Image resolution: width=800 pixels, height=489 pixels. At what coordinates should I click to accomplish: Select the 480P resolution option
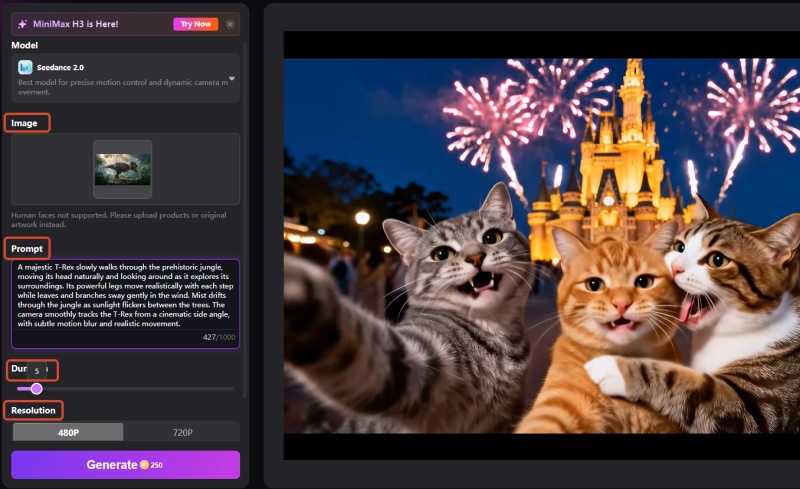pos(68,432)
